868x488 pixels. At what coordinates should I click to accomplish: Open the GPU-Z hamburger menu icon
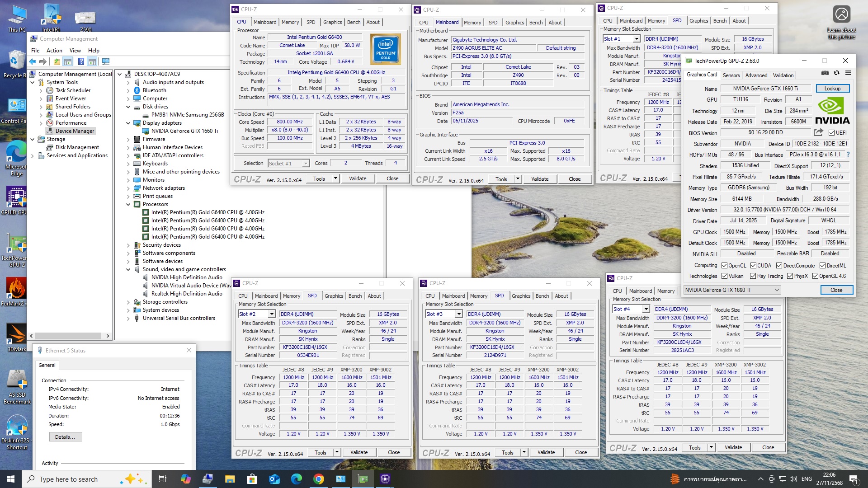[x=848, y=73]
